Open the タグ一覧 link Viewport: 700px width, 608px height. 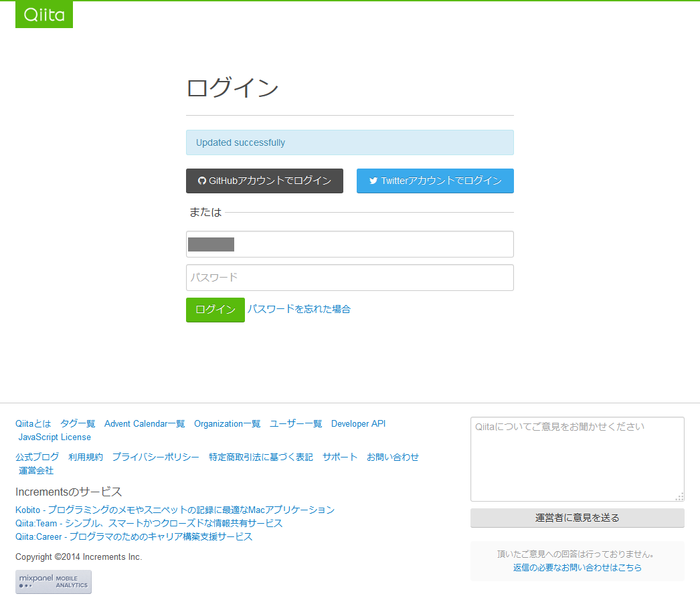(x=78, y=424)
